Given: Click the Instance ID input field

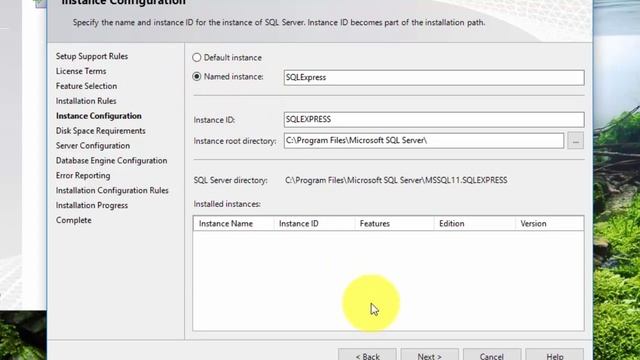Looking at the screenshot, I should click(434, 120).
